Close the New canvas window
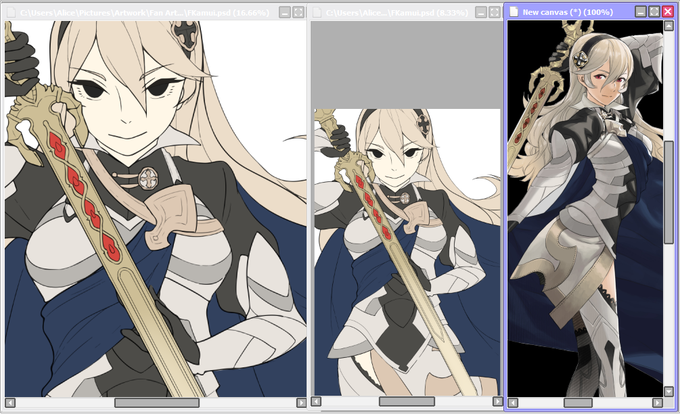This screenshot has width=680, height=414. [668, 12]
